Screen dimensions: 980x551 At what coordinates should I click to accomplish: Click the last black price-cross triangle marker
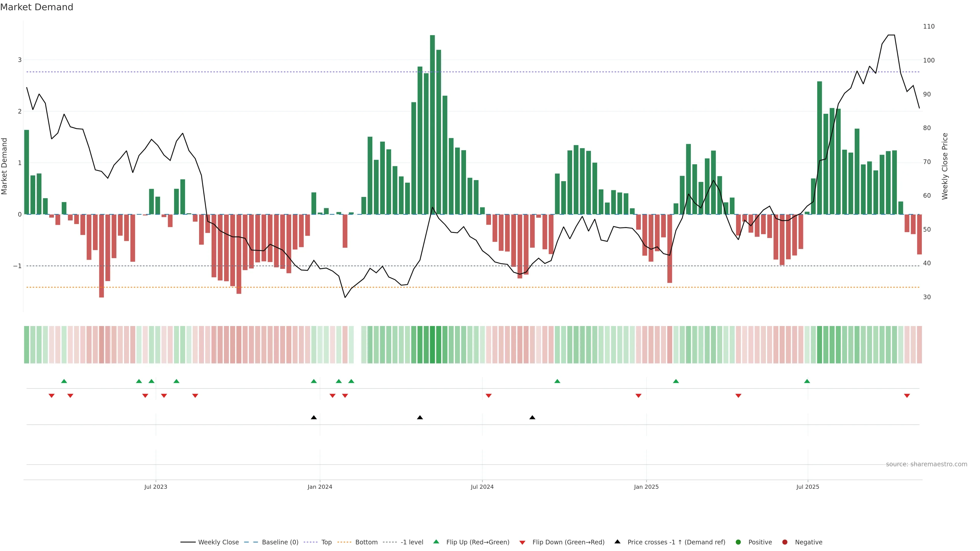click(x=532, y=418)
